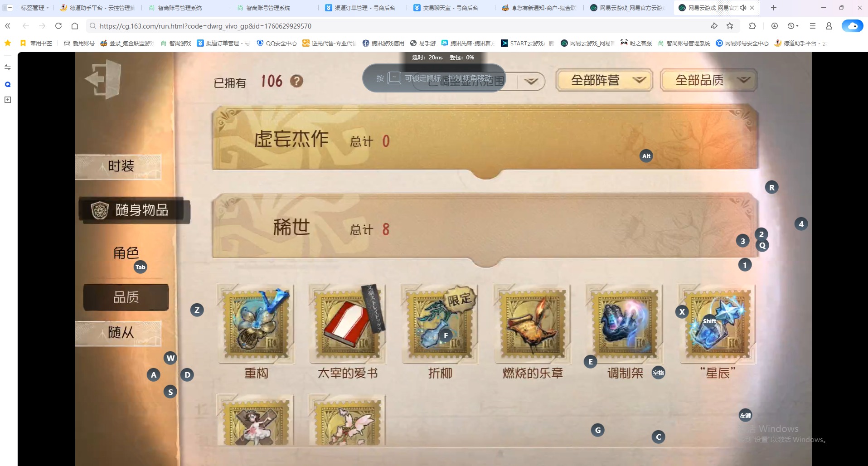The image size is (868, 466).
Task: Open the browser extensions puzzle icon
Action: click(752, 26)
